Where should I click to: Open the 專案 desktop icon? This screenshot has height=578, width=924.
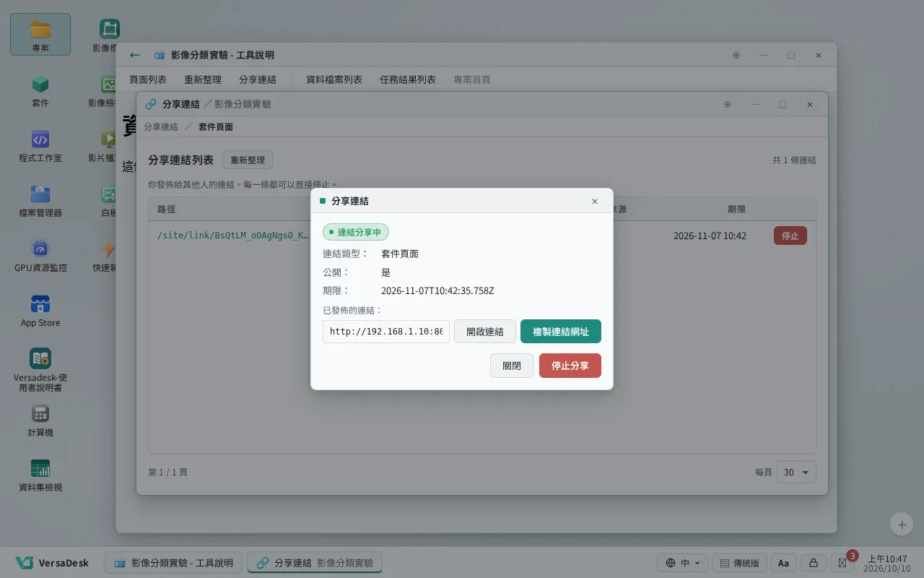tap(40, 35)
